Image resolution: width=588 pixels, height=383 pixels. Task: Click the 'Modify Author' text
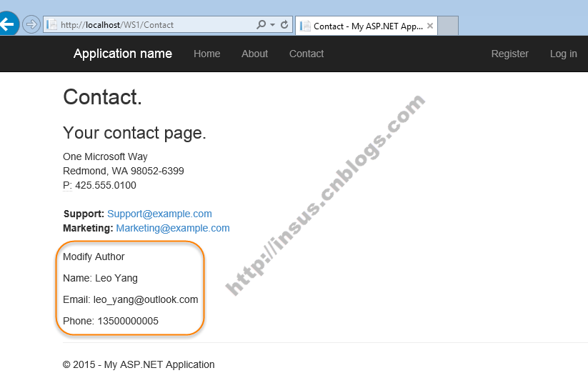click(x=94, y=257)
